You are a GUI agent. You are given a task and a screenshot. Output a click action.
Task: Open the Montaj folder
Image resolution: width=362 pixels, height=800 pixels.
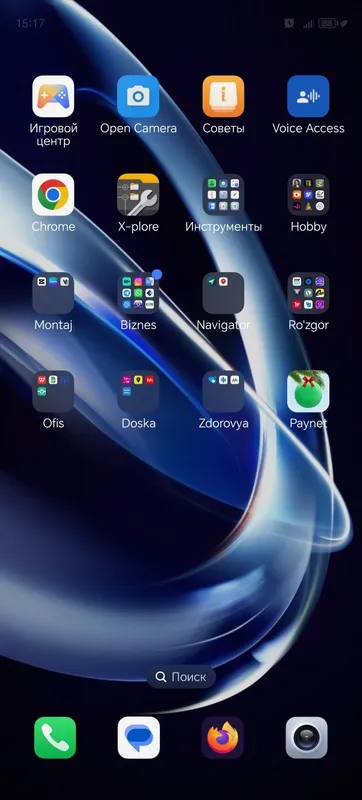click(x=53, y=293)
